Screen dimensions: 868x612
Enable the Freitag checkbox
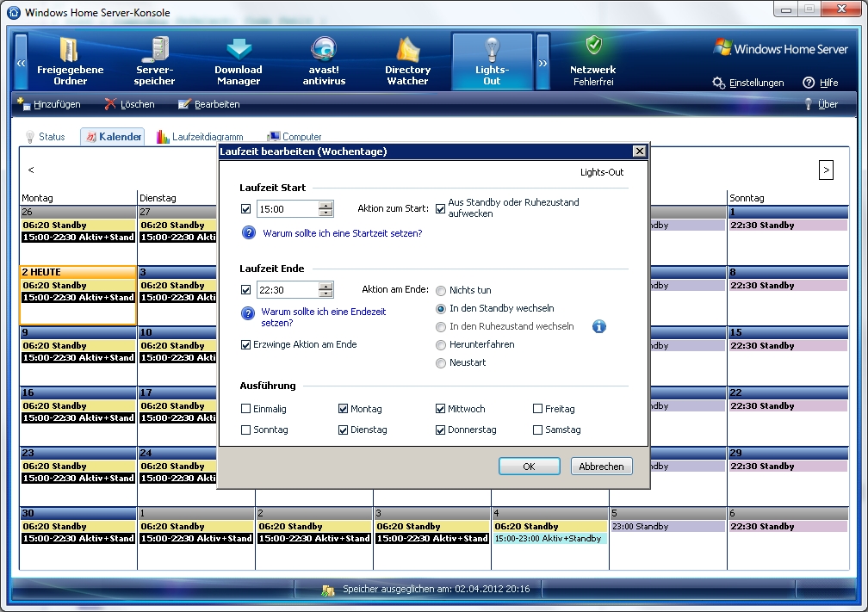[x=537, y=409]
